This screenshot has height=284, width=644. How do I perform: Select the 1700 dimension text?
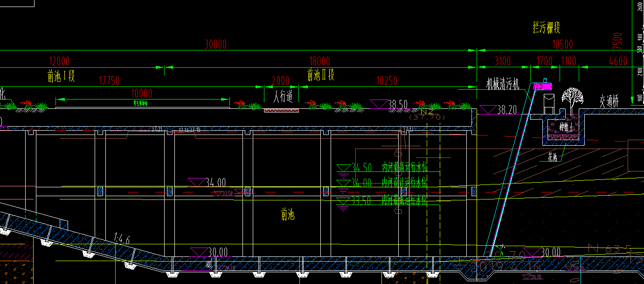pyautogui.click(x=544, y=61)
